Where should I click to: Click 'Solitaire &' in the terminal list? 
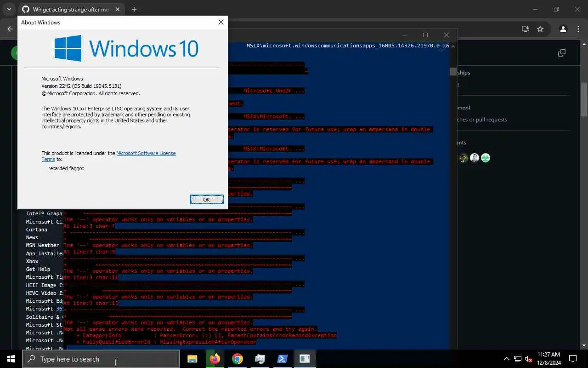tap(45, 317)
